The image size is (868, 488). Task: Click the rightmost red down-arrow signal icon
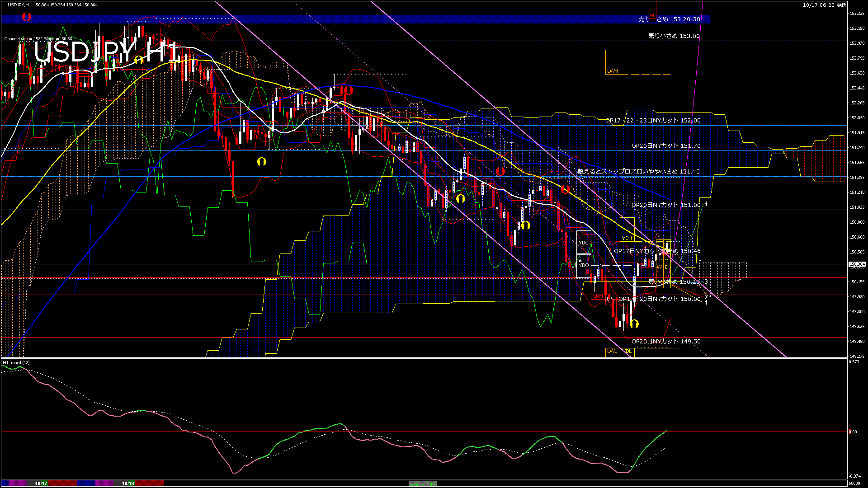(565, 189)
